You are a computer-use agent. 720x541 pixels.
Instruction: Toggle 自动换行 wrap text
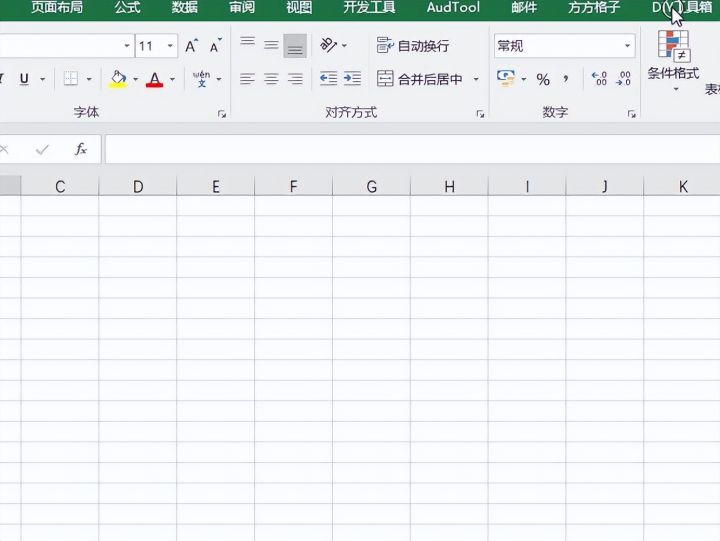click(x=412, y=45)
